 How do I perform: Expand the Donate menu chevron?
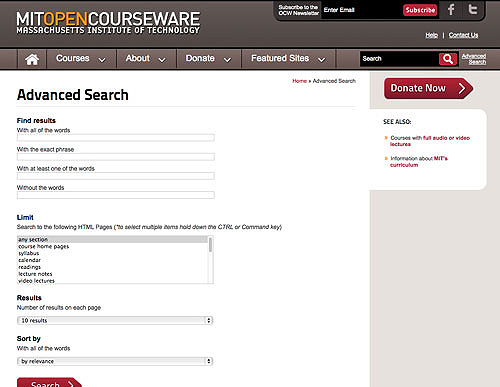coord(227,60)
